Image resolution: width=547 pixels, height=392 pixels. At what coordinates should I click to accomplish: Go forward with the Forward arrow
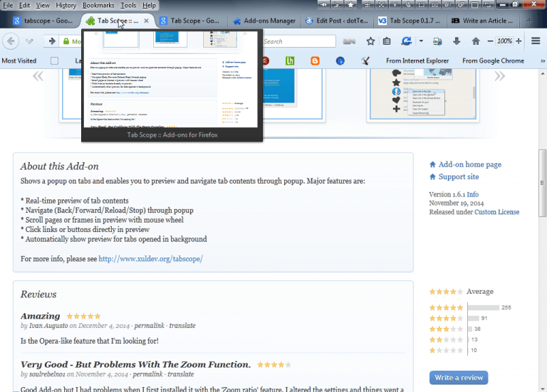[x=52, y=41]
